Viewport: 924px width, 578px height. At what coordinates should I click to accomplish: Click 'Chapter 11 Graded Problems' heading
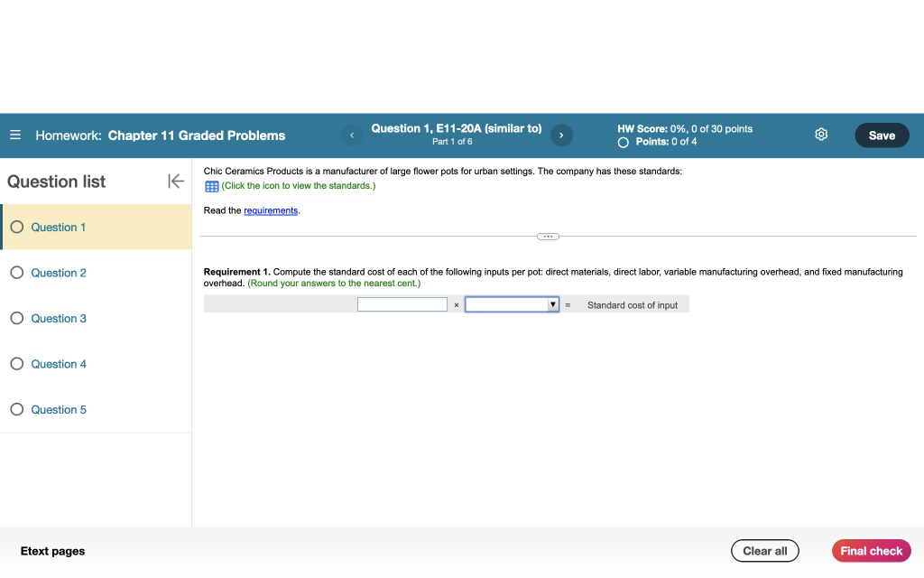click(196, 135)
